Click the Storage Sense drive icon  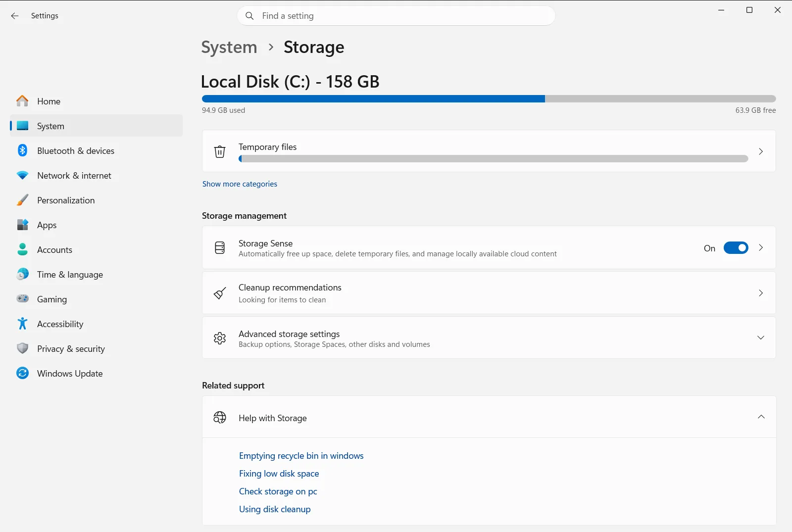click(x=220, y=248)
